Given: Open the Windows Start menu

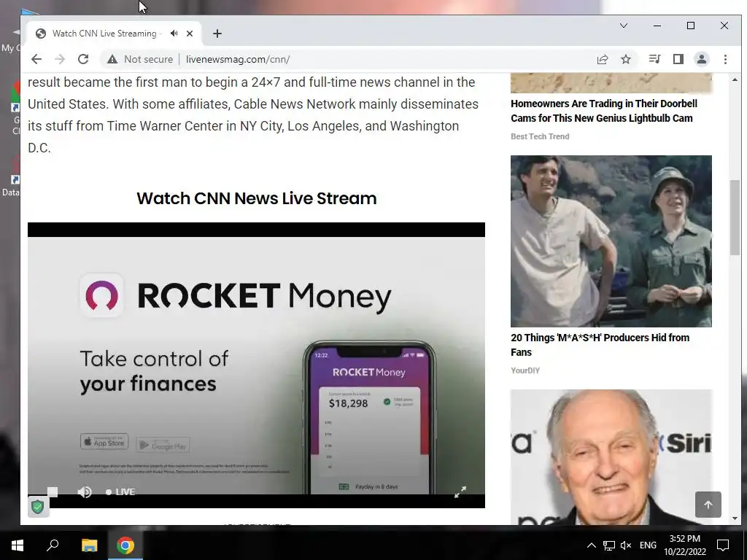Looking at the screenshot, I should [18, 545].
